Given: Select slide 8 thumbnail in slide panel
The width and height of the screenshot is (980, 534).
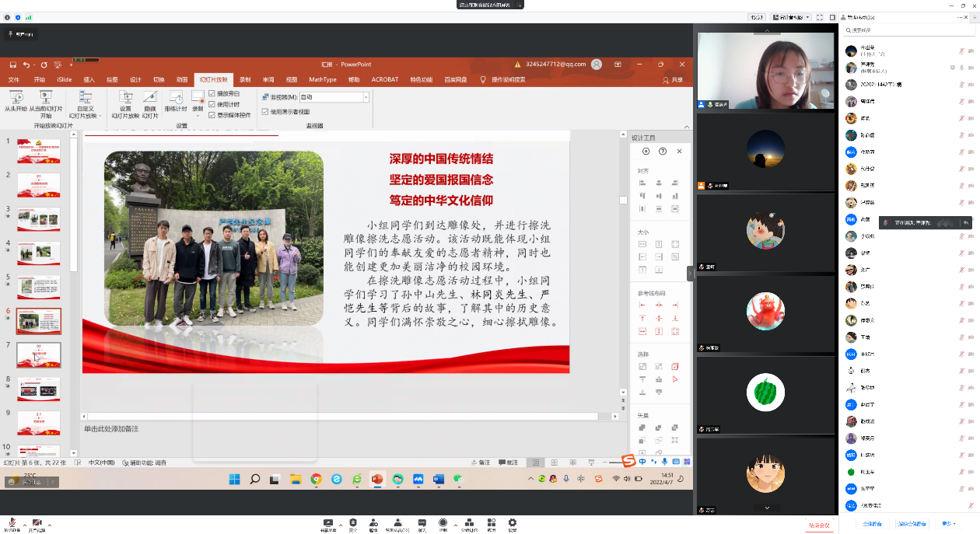Looking at the screenshot, I should (x=39, y=388).
